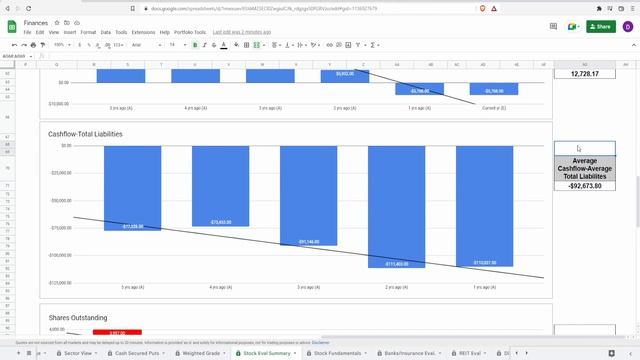Screen dimensions: 640x360
Task: Open horizontal align dropdown
Action: 276,45
